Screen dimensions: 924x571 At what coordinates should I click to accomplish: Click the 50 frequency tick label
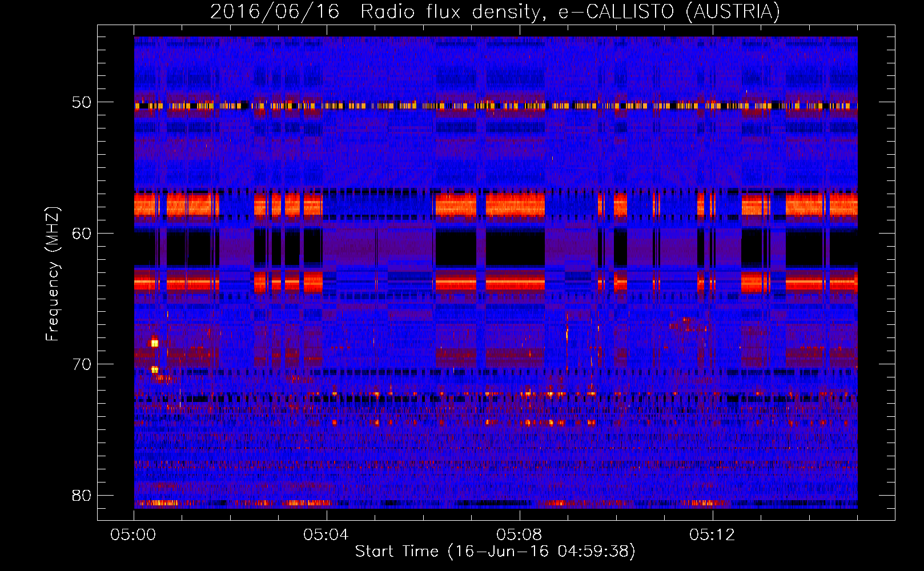[81, 103]
